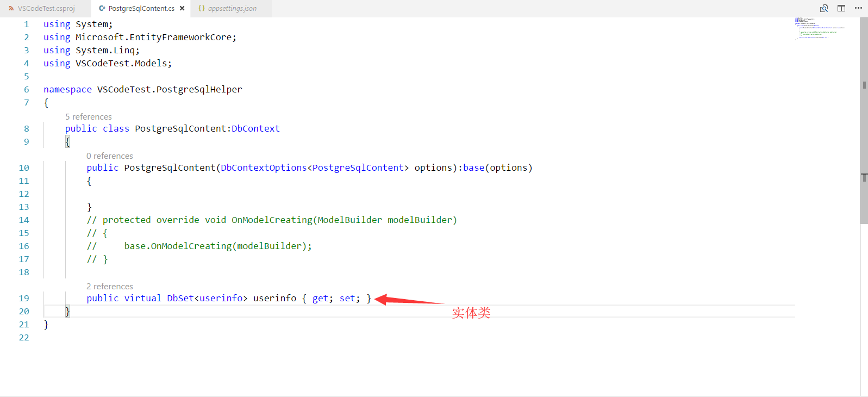Image resolution: width=868 pixels, height=397 pixels.
Task: Open the '0 references' code lens link
Action: coord(110,156)
